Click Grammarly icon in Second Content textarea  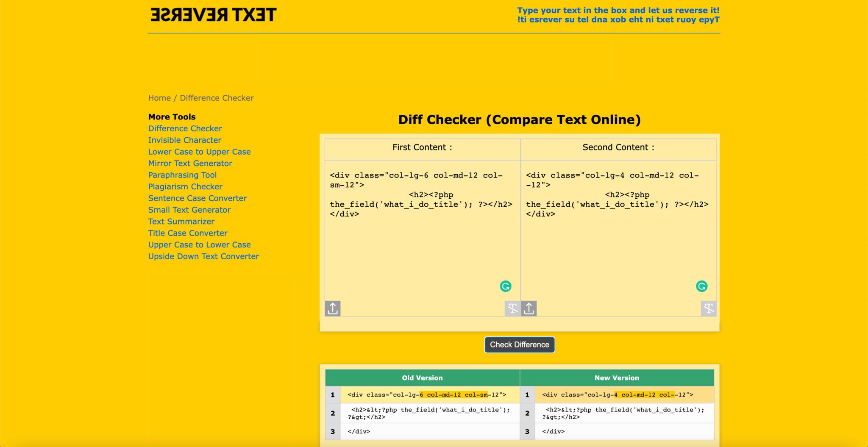[x=702, y=286]
